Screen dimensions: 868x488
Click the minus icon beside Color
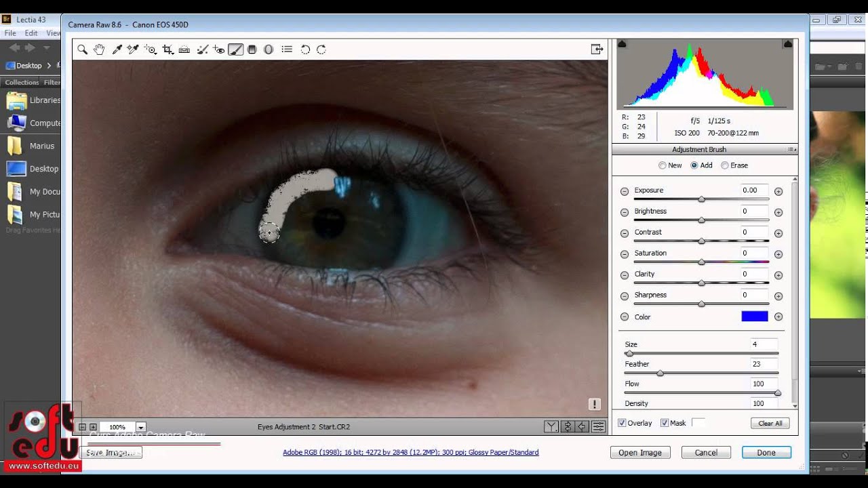[625, 317]
